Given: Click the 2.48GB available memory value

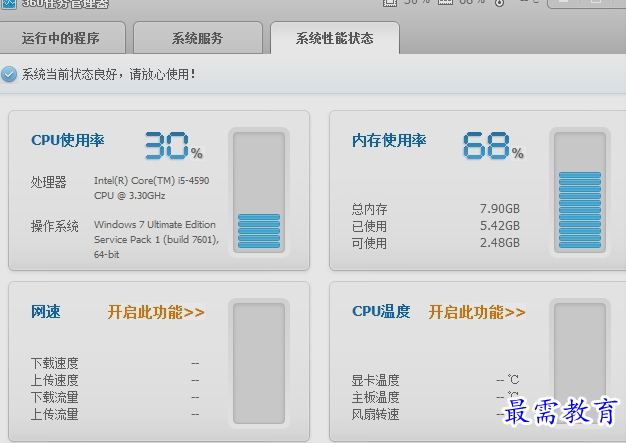Looking at the screenshot, I should (500, 243).
